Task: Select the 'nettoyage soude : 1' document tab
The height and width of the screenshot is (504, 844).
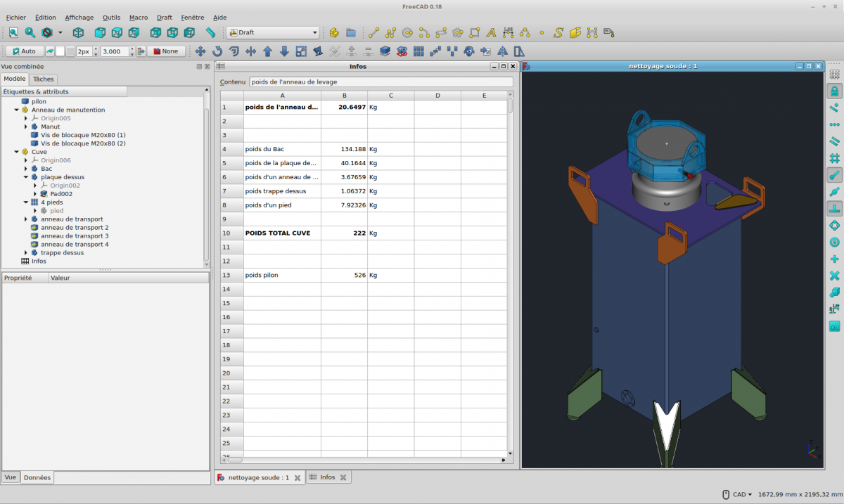Action: [259, 477]
